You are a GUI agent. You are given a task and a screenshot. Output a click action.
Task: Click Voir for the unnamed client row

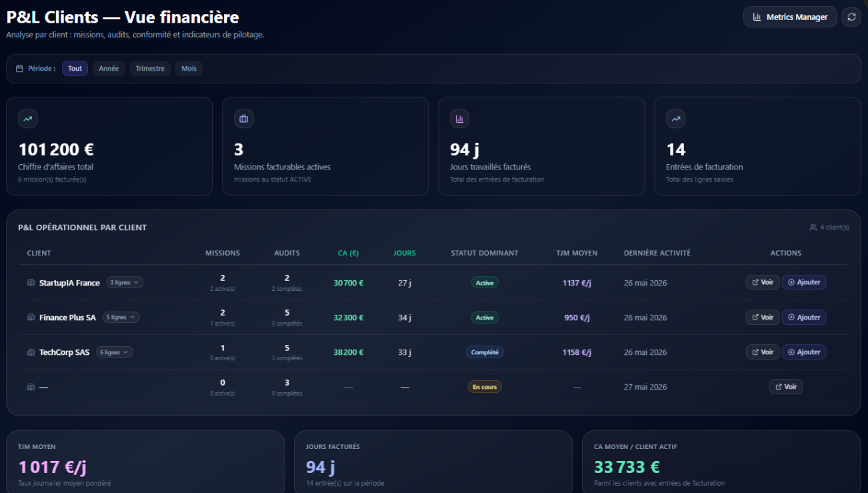point(786,386)
